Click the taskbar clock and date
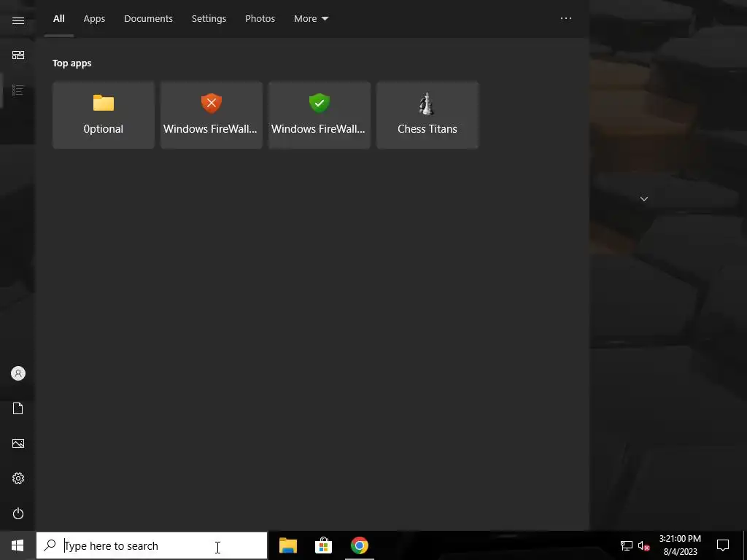The image size is (747, 560). [681, 545]
